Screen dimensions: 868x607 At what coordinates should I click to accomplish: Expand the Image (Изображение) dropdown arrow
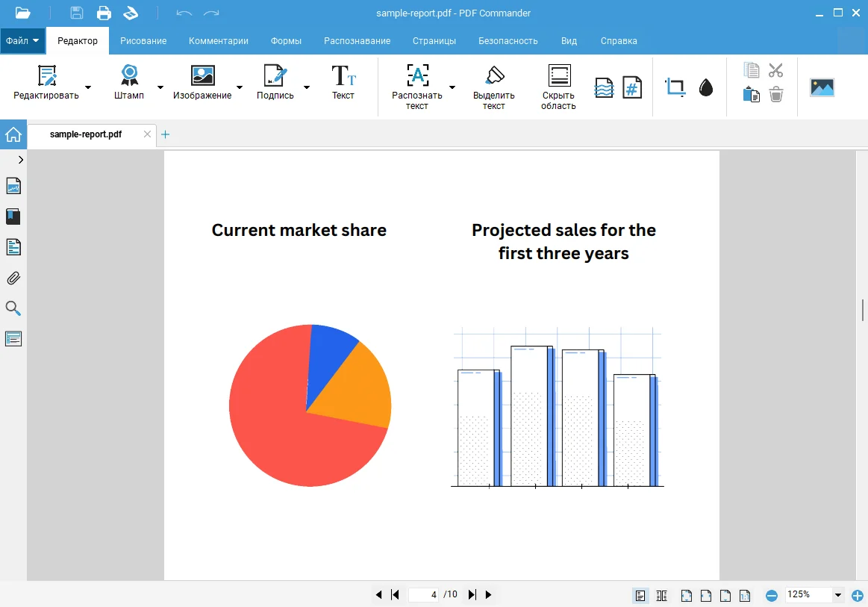coord(240,87)
